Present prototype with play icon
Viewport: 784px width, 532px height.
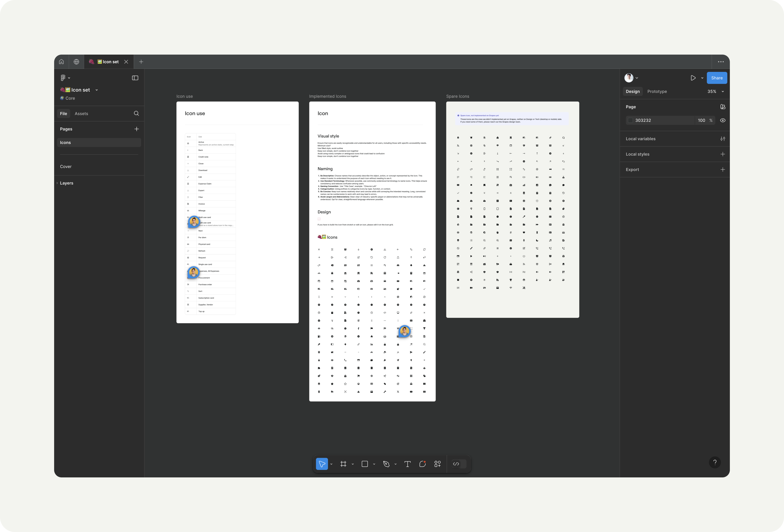[693, 78]
